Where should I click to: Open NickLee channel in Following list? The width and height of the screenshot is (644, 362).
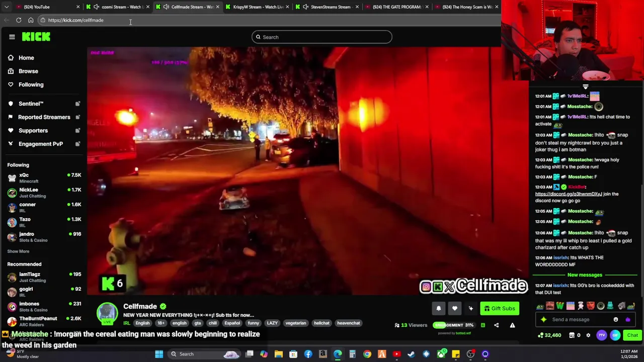(x=44, y=193)
